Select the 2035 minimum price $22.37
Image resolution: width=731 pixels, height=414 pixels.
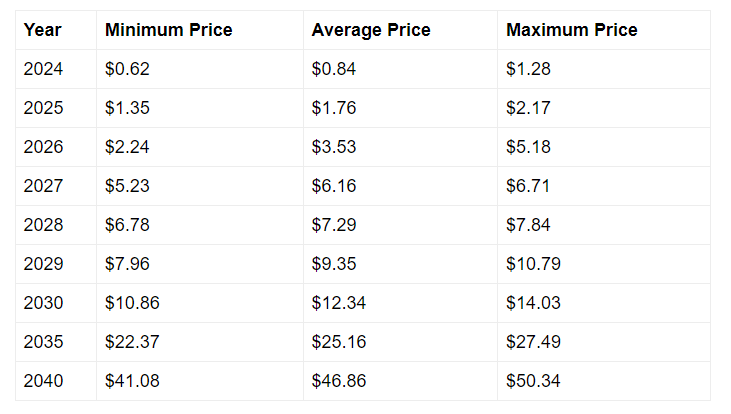pos(132,342)
